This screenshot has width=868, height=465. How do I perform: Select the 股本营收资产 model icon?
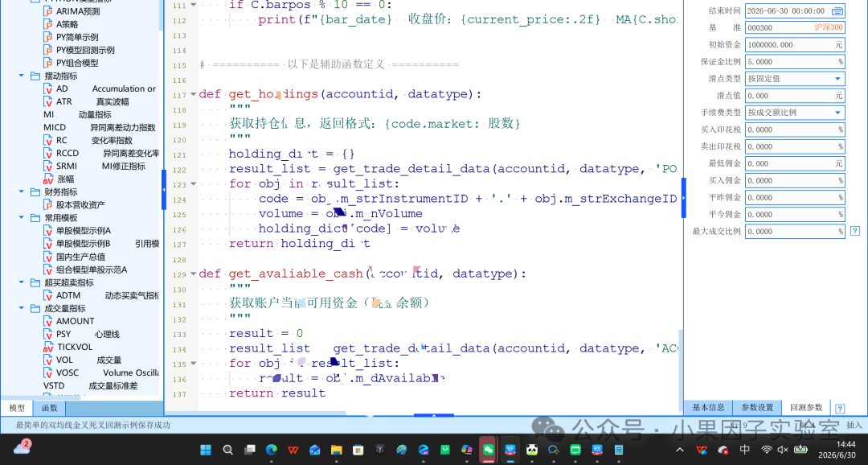pyautogui.click(x=48, y=205)
